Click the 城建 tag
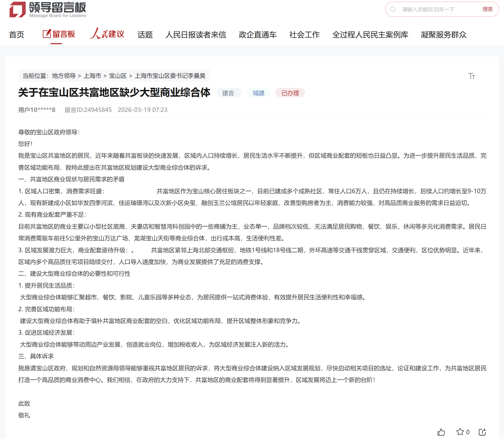This screenshot has width=504, height=439. (259, 93)
